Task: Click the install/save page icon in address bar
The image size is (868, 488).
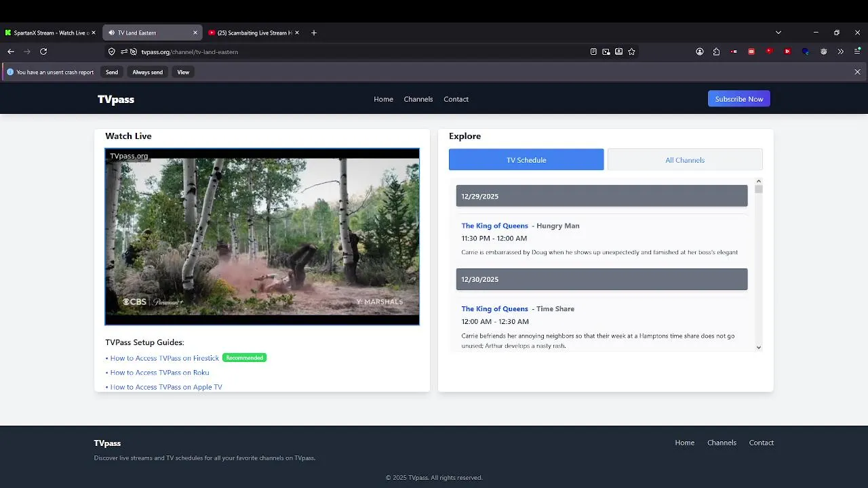Action: coord(619,52)
